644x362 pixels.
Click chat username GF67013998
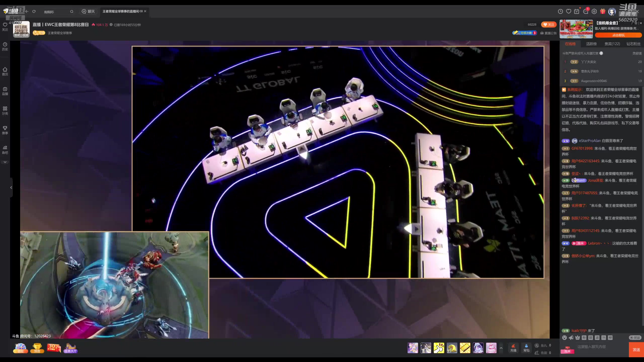(582, 149)
